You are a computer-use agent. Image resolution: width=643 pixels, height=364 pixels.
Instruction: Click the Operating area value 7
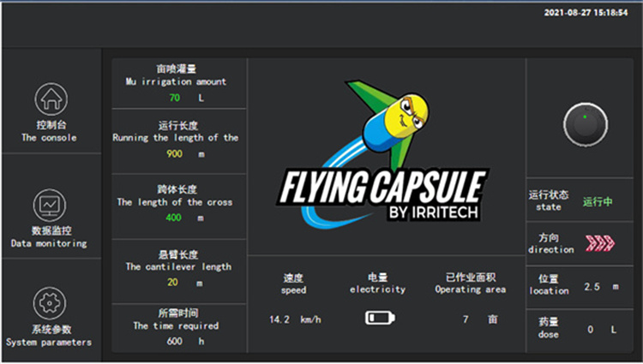[466, 319]
